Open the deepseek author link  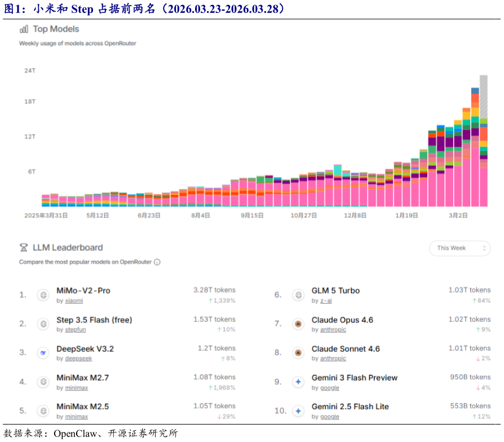point(78,359)
